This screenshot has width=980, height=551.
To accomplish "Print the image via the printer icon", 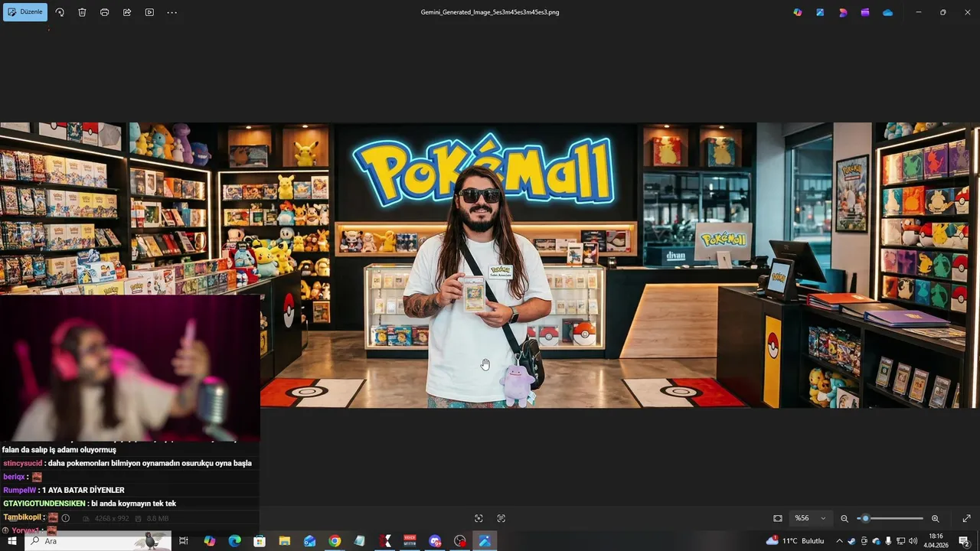I will click(104, 12).
